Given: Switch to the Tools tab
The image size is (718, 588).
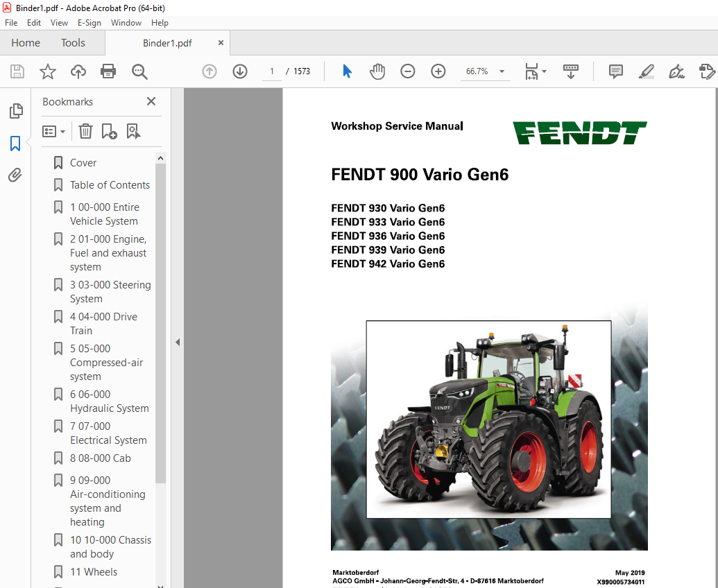Looking at the screenshot, I should coord(74,43).
